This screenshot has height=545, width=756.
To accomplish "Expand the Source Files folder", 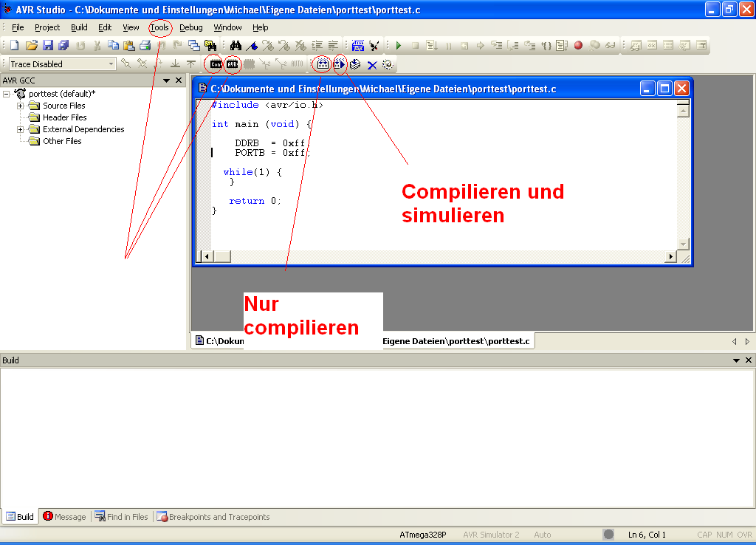I will 20,106.
